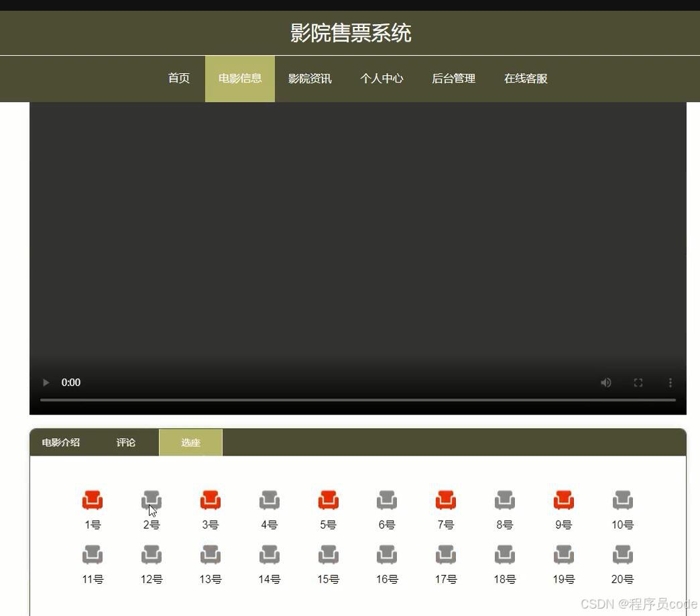Open 电影信息 navigation item

pos(240,79)
